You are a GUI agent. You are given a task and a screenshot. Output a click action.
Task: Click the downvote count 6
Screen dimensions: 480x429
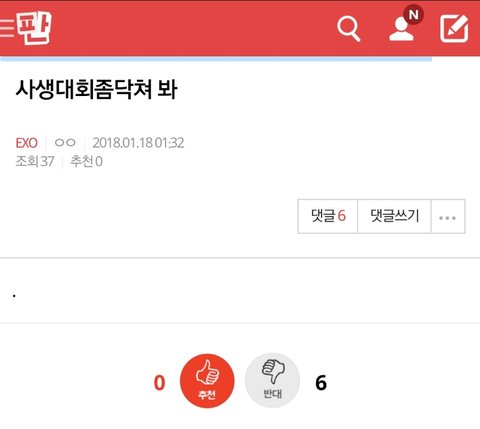(321, 383)
